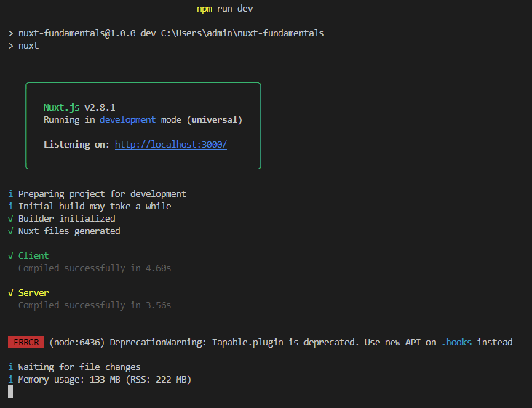
Task: Click the info icon beside 'Memory usage'
Action: (x=10, y=380)
